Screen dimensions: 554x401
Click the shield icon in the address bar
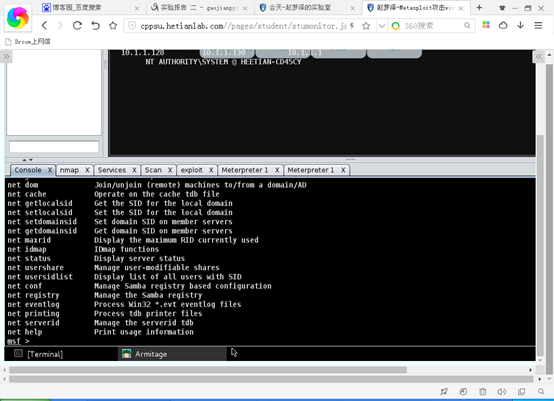coord(132,25)
